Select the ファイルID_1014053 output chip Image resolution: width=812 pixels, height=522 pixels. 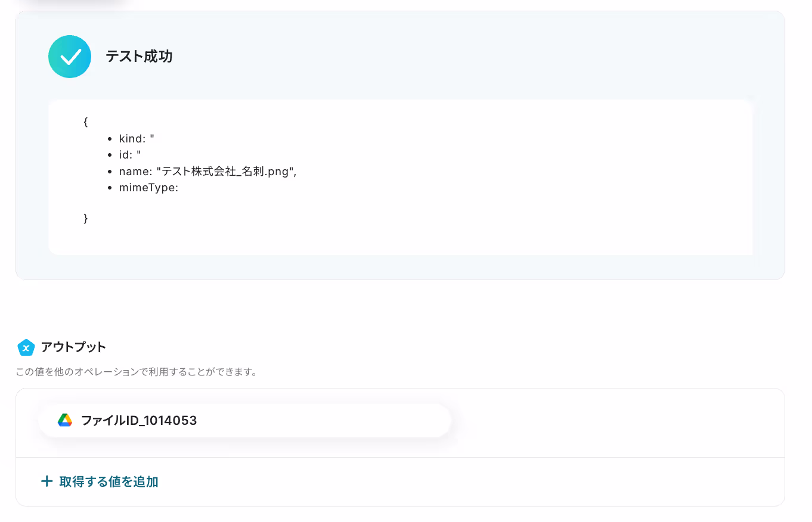(x=245, y=421)
